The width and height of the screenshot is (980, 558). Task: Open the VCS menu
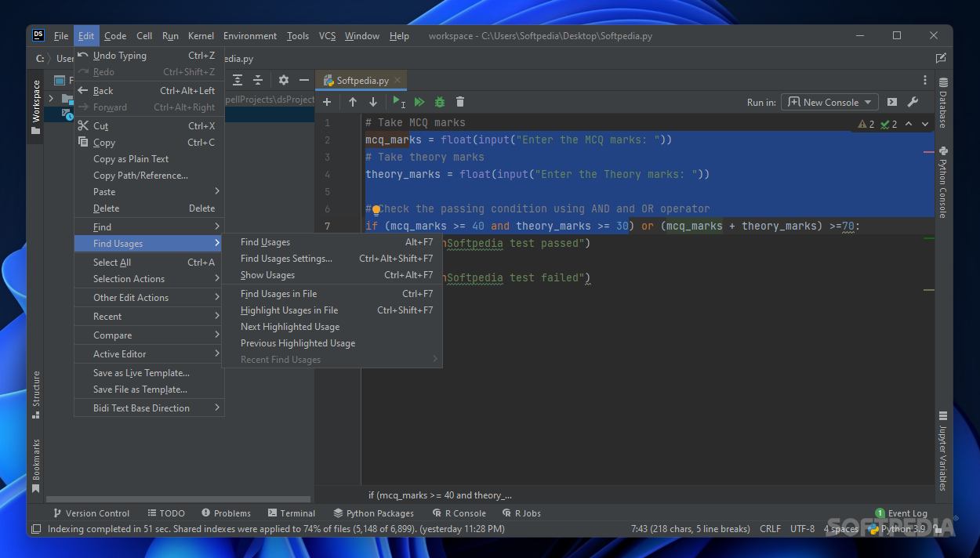click(327, 36)
